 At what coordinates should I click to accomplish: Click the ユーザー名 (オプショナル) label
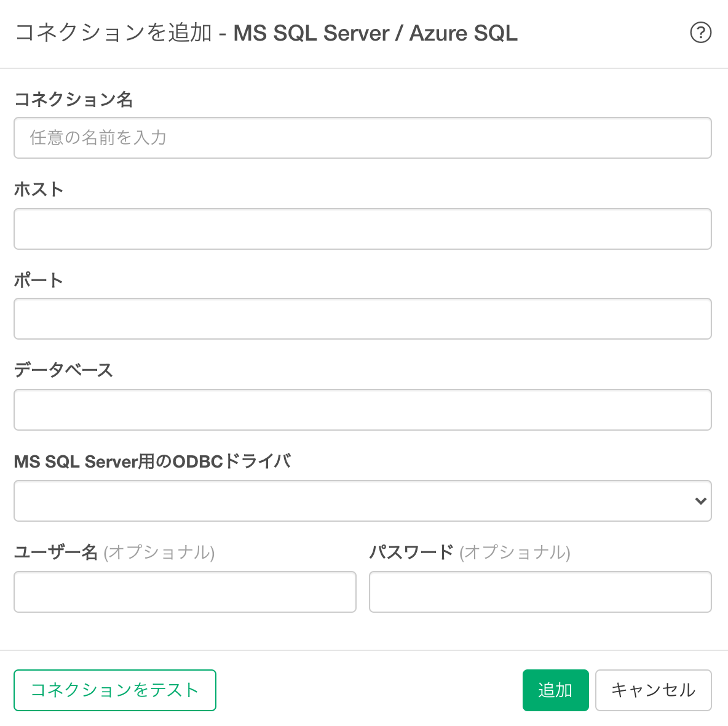click(x=114, y=552)
